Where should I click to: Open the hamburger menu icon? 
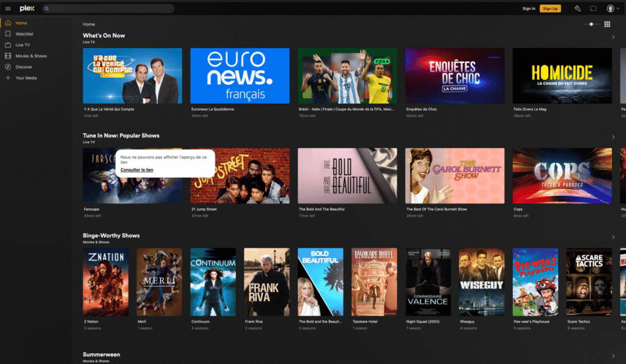coord(8,9)
